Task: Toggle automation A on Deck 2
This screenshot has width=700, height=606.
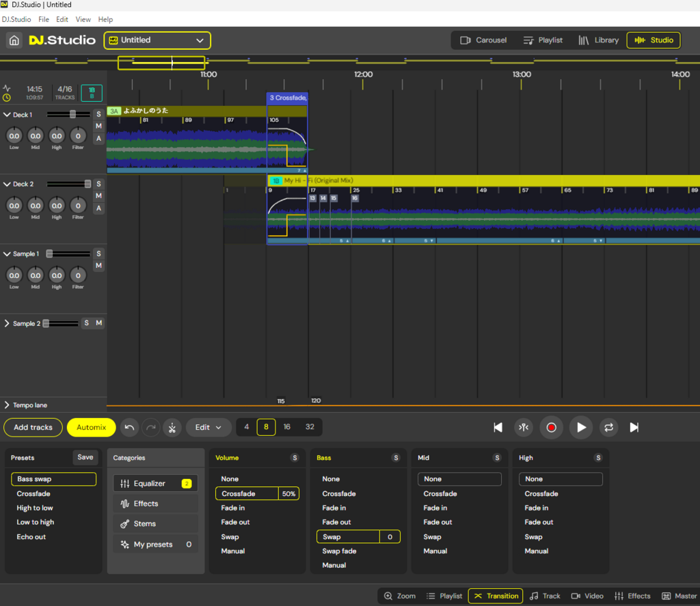Action: (98, 208)
